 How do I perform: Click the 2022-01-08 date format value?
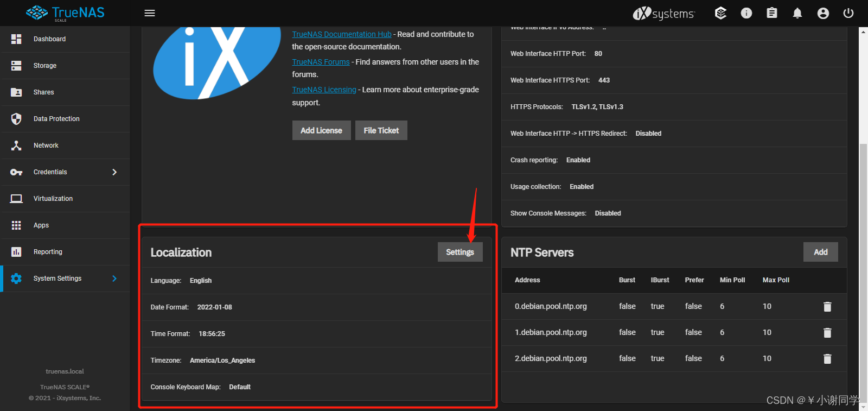(x=215, y=307)
